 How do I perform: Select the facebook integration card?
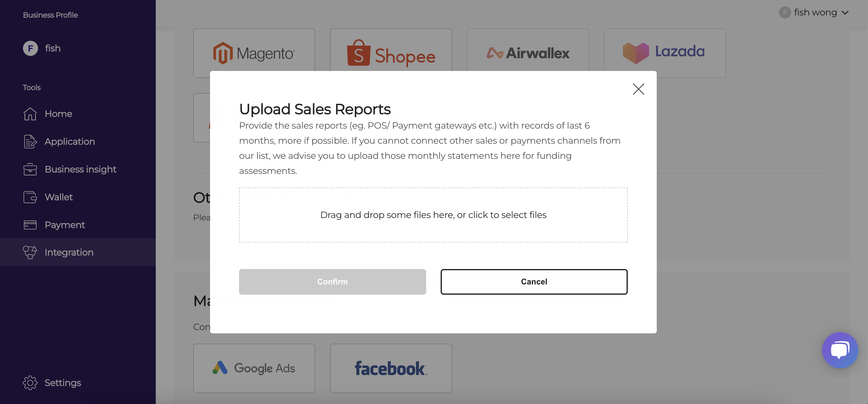point(391,368)
